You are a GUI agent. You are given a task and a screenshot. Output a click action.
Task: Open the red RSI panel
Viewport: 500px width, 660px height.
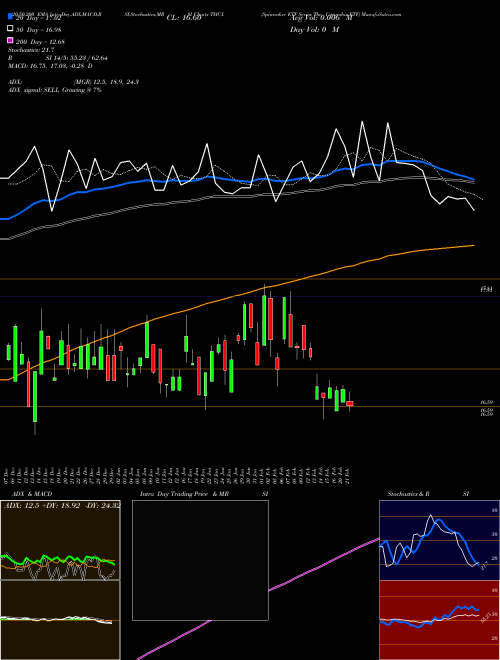coord(439,620)
